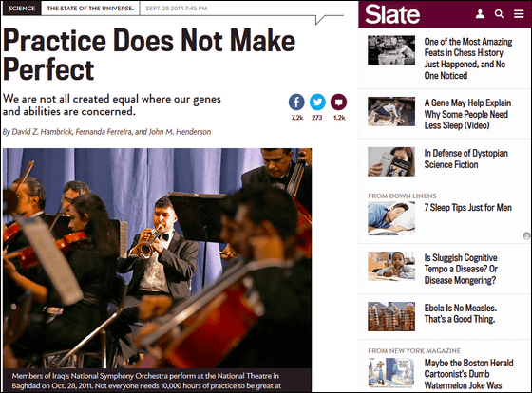
Task: Click the chess article thumbnail
Action: point(391,50)
